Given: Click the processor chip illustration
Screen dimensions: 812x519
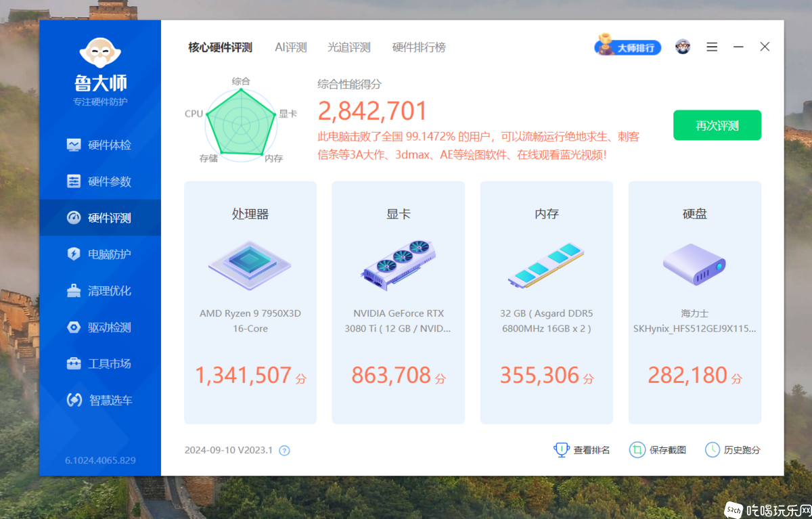Looking at the screenshot, I should point(250,266).
